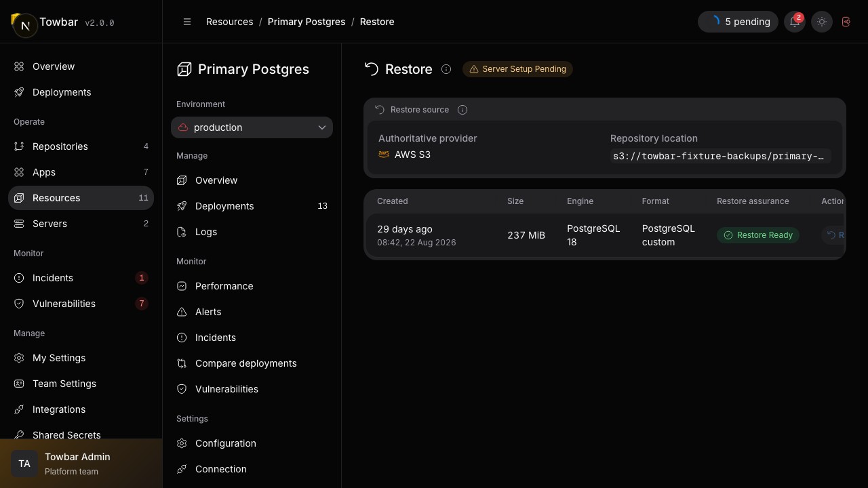The image size is (868, 488).
Task: Click the PostgreSQL 18 engine cell
Action: click(593, 235)
